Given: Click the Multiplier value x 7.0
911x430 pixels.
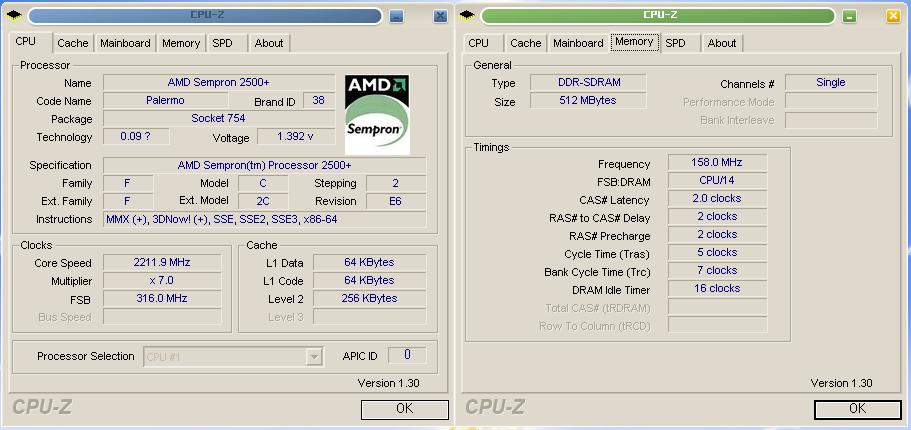Looking at the screenshot, I should click(x=162, y=280).
